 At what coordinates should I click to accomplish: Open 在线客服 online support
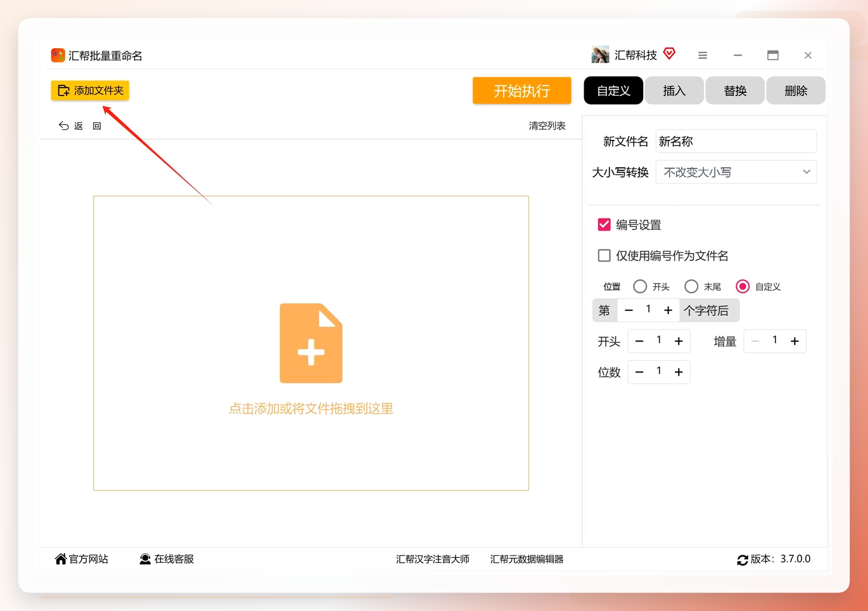pos(167,559)
